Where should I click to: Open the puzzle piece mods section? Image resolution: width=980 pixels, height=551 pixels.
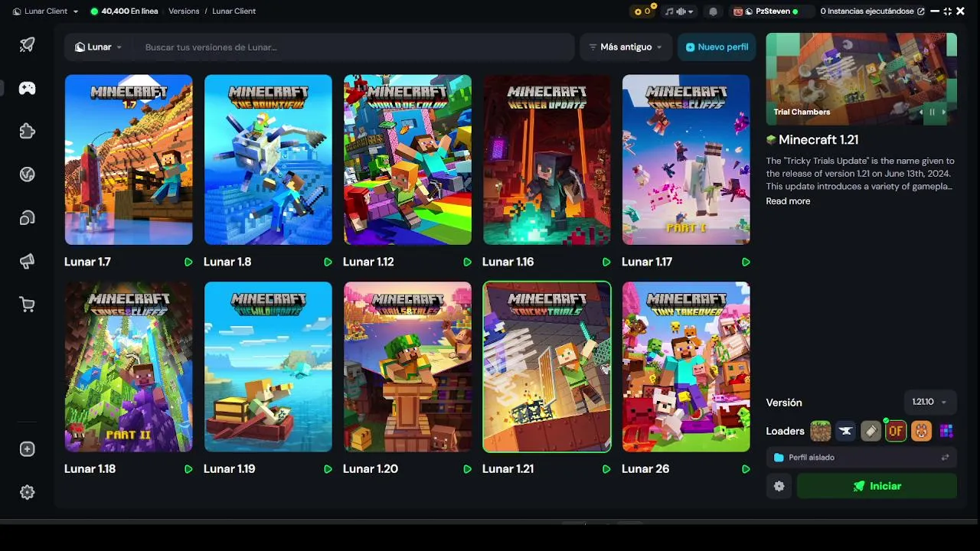coord(28,132)
